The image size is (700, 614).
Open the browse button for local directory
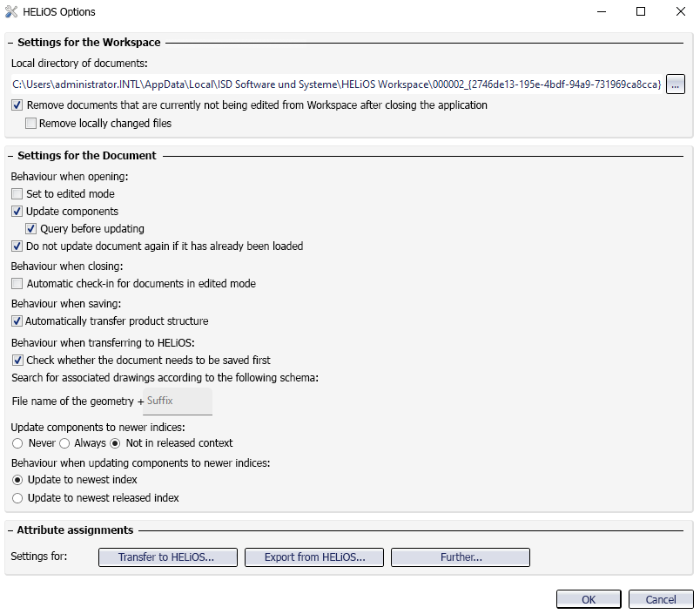click(x=675, y=84)
